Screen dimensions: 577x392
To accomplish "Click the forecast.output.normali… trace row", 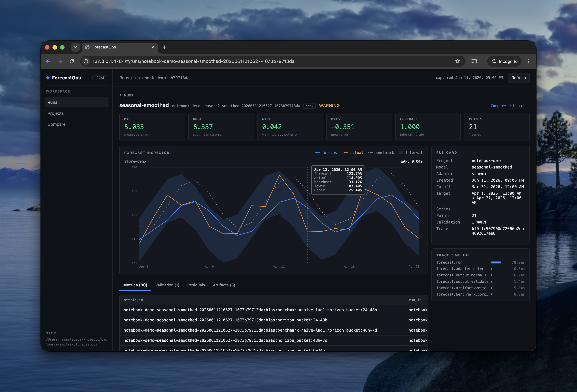I will pyautogui.click(x=480, y=275).
